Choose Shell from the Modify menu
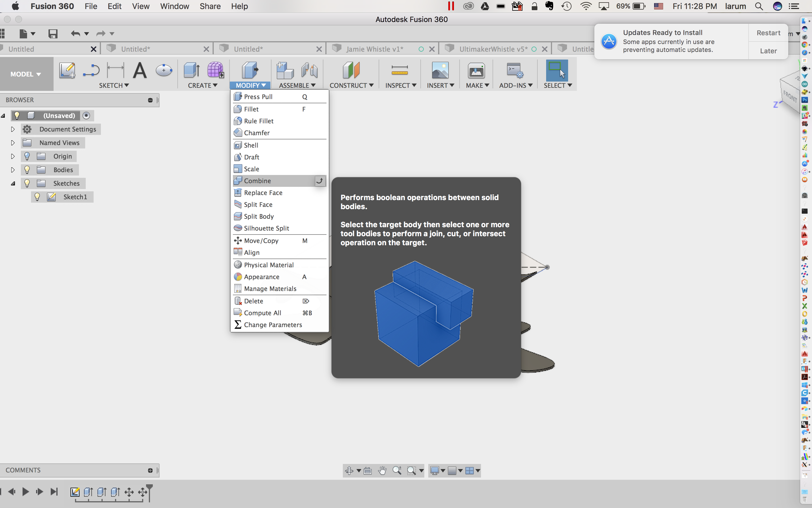The height and width of the screenshot is (508, 812). [x=279, y=145]
